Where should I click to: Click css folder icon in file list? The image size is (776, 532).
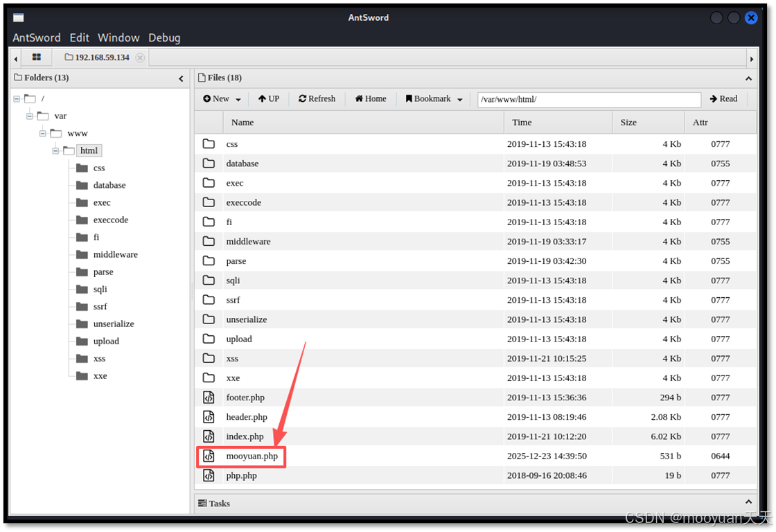coord(209,144)
